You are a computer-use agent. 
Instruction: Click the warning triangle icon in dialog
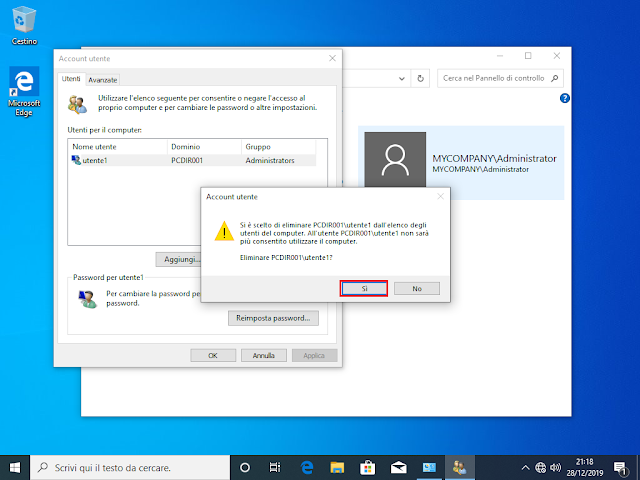click(224, 231)
